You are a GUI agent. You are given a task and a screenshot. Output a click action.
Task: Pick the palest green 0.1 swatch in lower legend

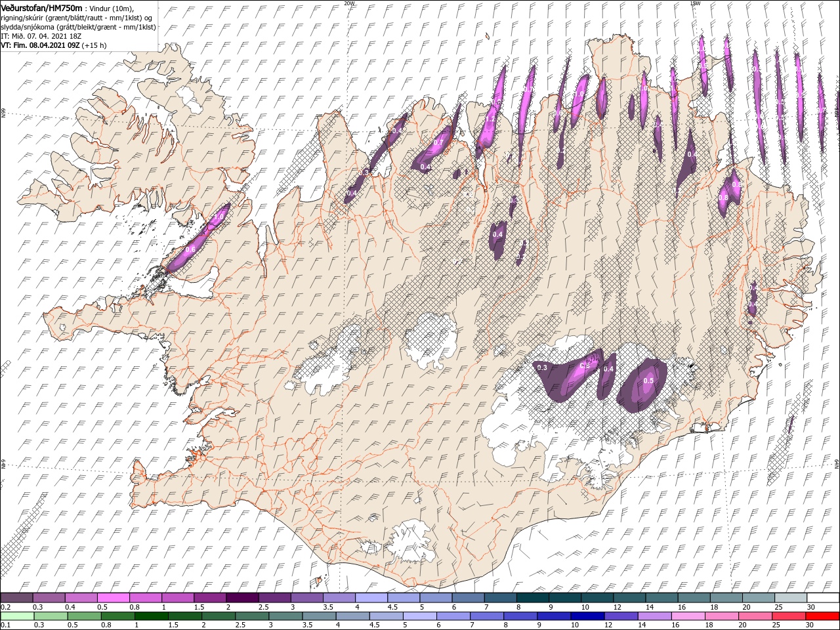pyautogui.click(x=17, y=616)
